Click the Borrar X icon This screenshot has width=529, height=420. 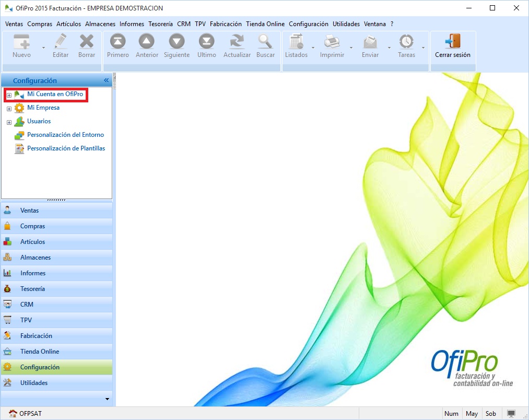coord(87,42)
